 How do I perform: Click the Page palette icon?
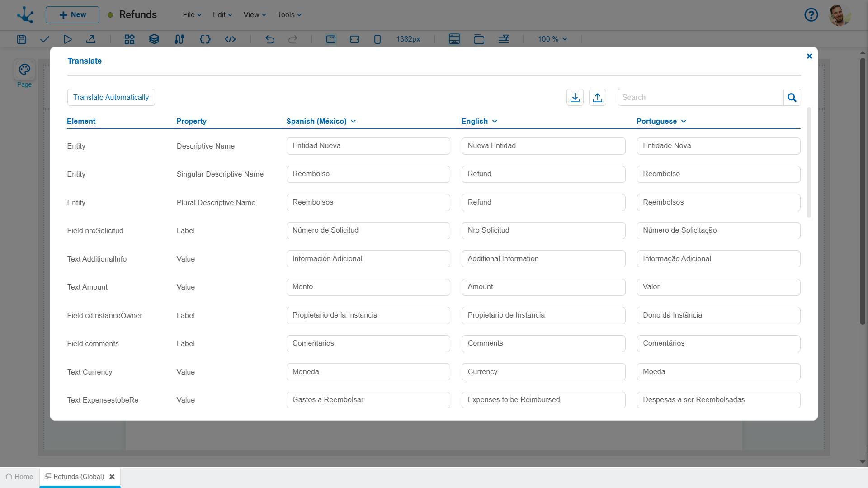click(x=24, y=70)
